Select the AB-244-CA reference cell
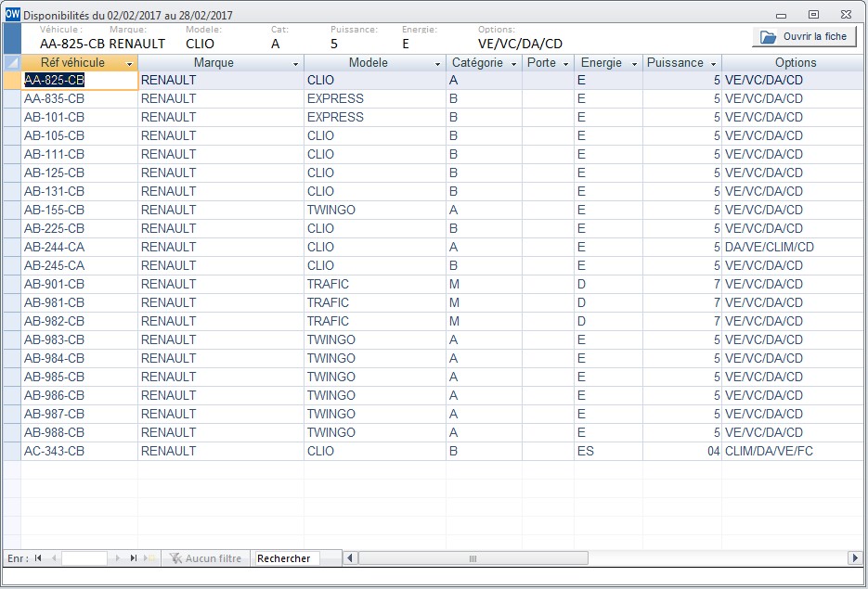Image resolution: width=868 pixels, height=589 pixels. [80, 247]
